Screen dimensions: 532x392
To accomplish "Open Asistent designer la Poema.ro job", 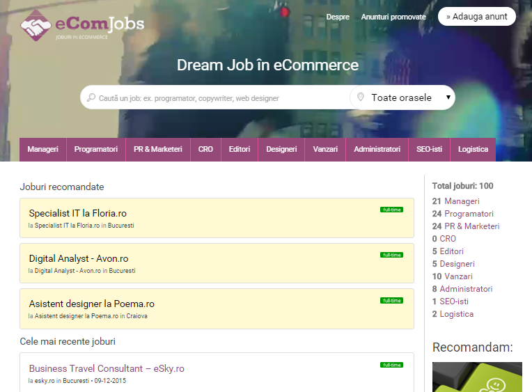I will point(92,304).
